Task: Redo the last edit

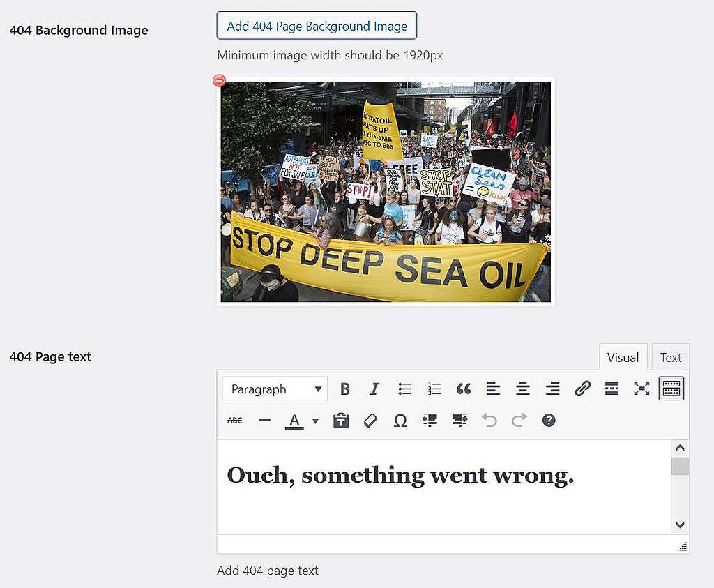Action: (519, 421)
